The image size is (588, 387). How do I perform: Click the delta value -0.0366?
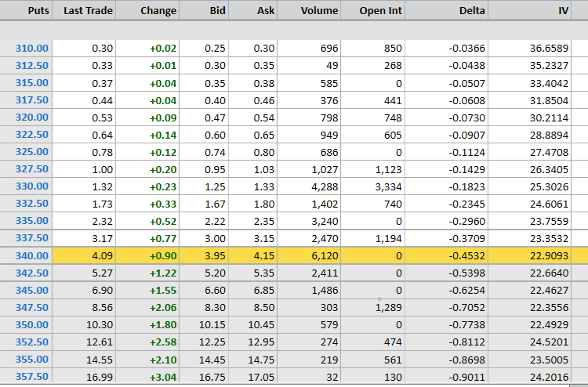click(466, 49)
